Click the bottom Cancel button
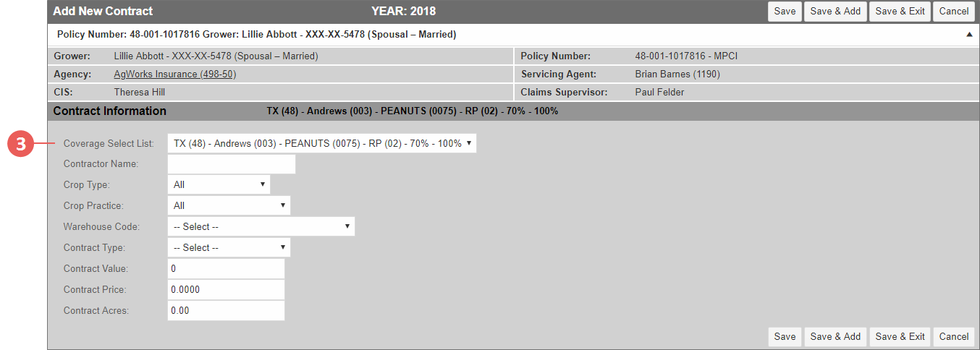Viewport: 980px width, 350px height. pyautogui.click(x=954, y=336)
